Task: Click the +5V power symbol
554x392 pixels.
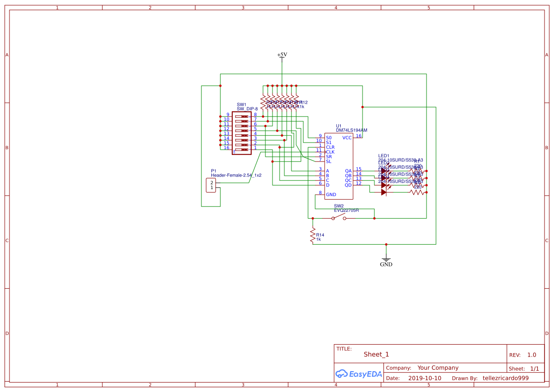Action: (x=282, y=55)
